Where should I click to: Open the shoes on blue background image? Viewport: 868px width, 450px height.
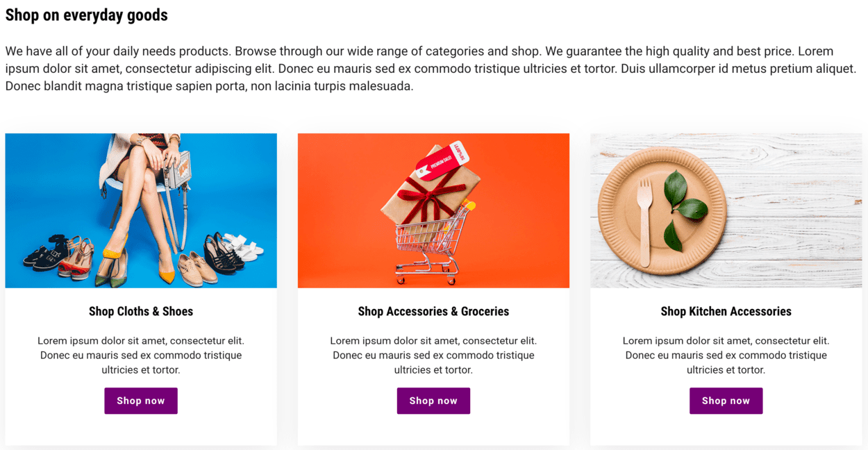(141, 210)
